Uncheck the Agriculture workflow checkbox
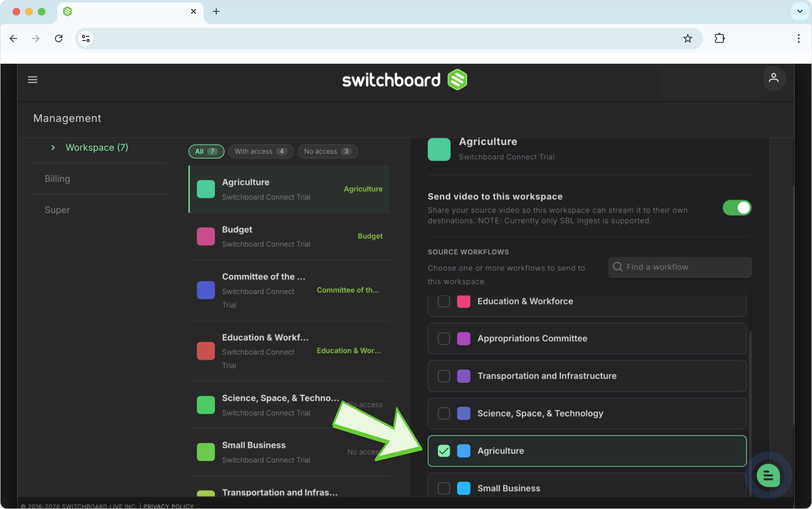Viewport: 812px width, 509px height. tap(444, 450)
